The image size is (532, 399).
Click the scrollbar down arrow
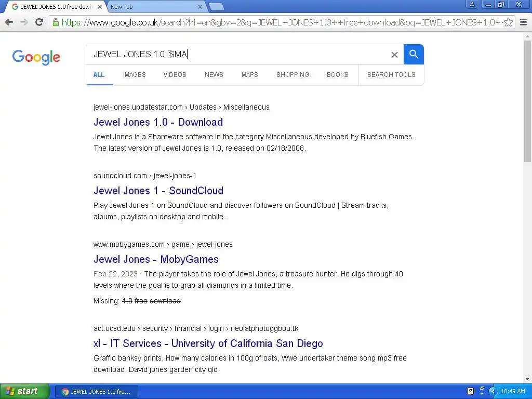pos(528,379)
